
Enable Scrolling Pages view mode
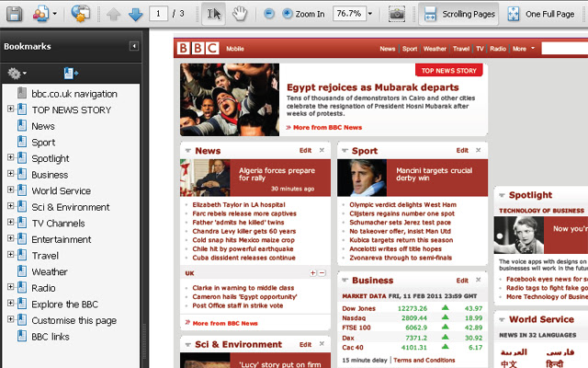pyautogui.click(x=458, y=14)
